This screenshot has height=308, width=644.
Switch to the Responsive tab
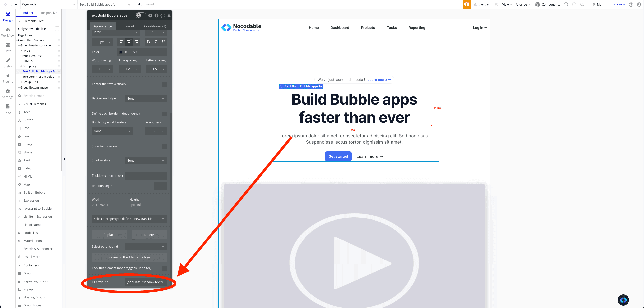pyautogui.click(x=49, y=13)
